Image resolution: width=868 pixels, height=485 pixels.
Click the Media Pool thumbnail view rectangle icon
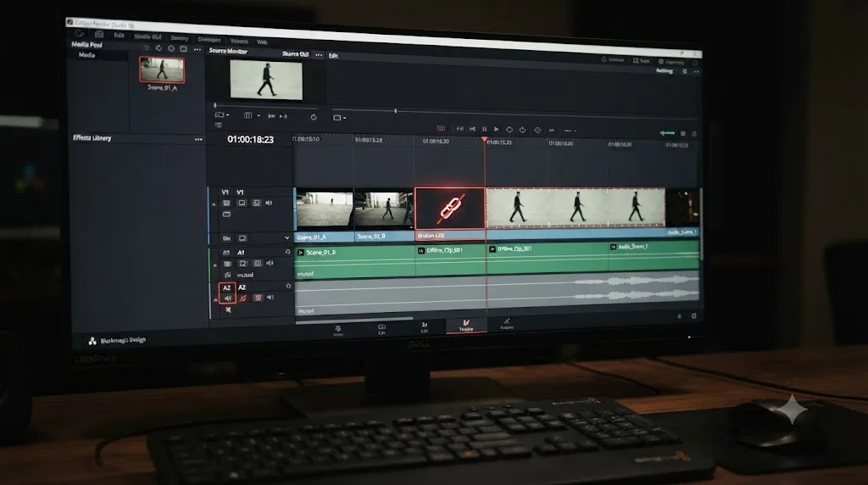183,48
